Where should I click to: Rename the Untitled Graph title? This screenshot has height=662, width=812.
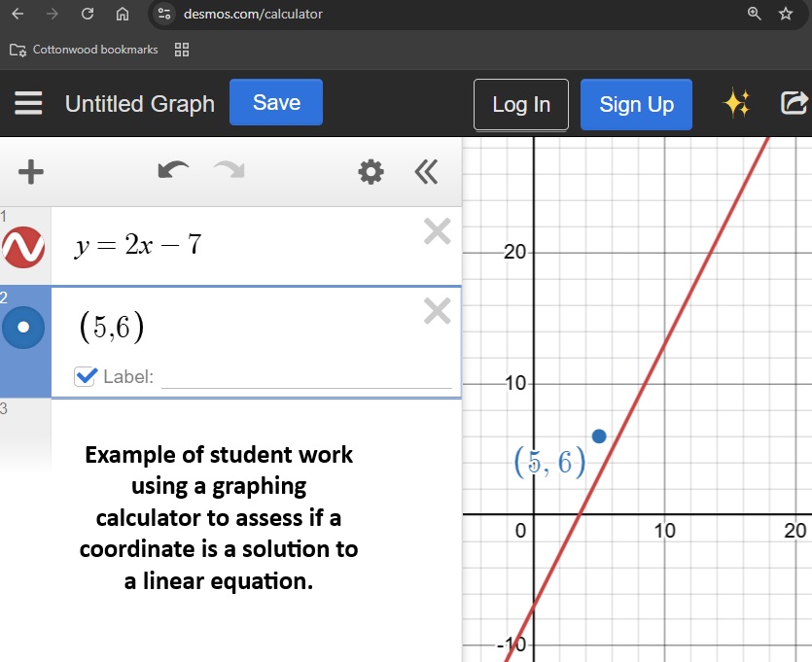coord(140,104)
